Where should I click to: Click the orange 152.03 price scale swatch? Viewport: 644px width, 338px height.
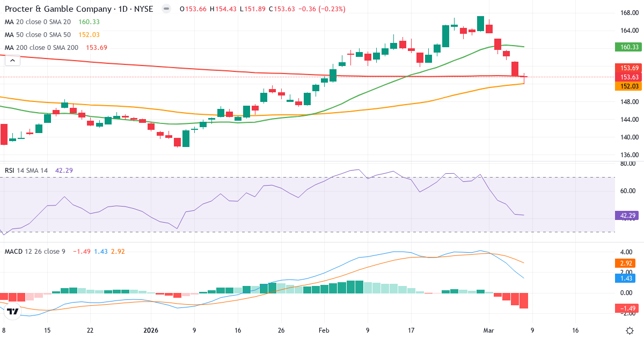coord(627,86)
